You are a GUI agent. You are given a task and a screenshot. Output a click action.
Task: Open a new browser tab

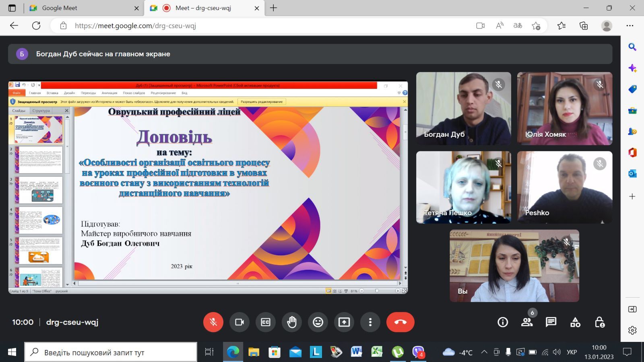274,8
